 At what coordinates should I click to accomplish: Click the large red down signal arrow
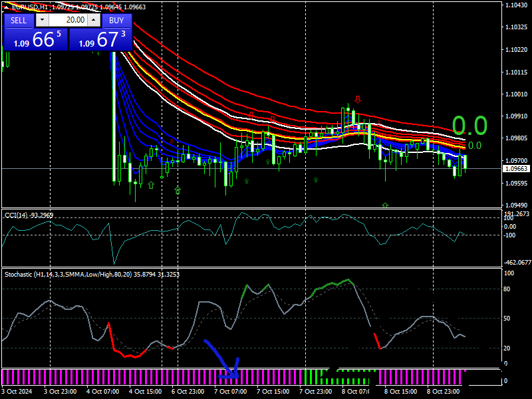358,99
